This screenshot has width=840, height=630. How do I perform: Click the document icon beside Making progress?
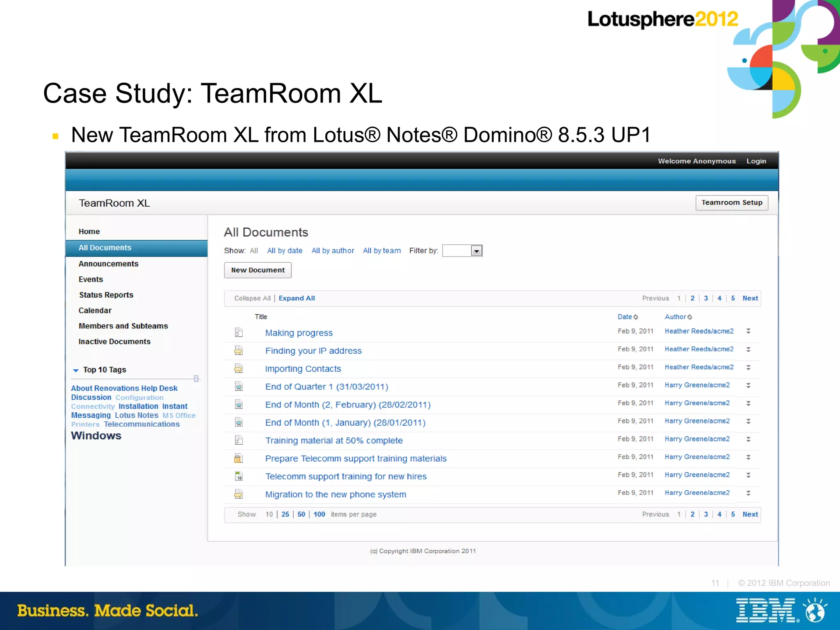pyautogui.click(x=239, y=332)
